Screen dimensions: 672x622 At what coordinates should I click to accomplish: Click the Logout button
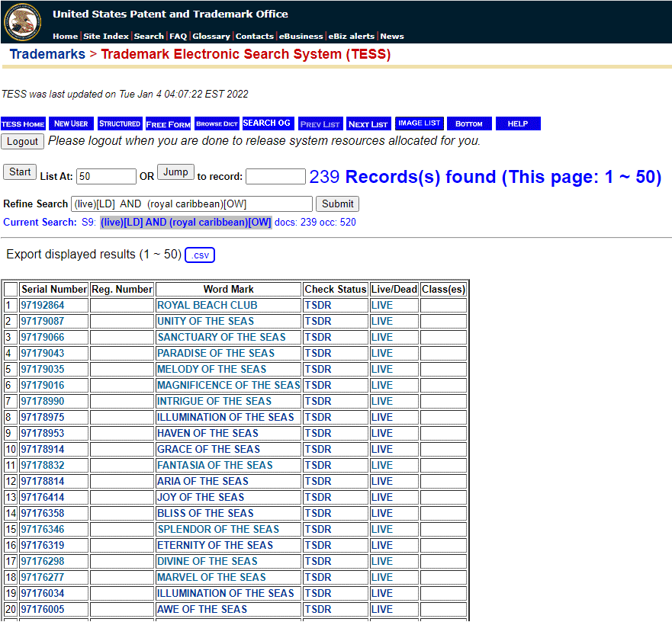[x=22, y=141]
